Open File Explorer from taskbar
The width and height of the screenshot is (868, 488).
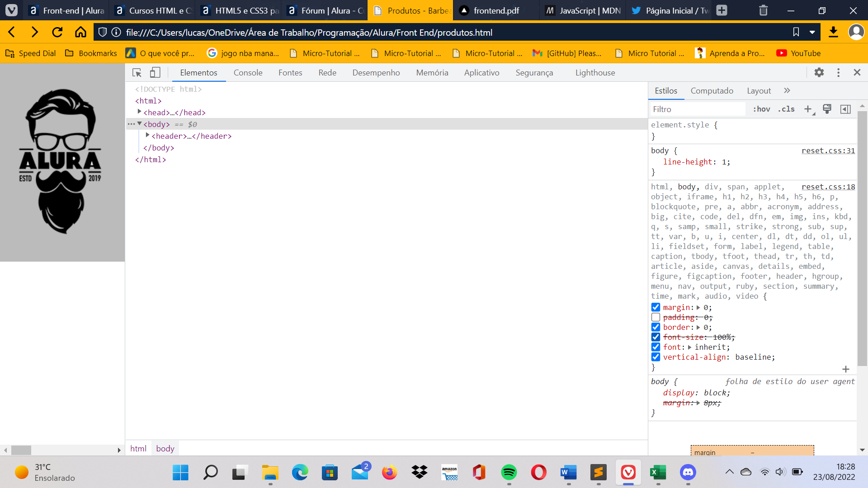(x=270, y=473)
